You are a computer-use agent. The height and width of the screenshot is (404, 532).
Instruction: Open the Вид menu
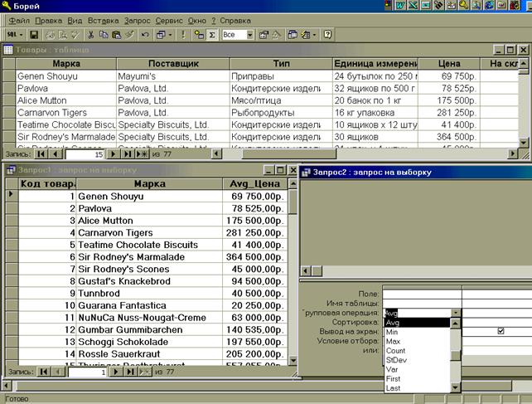(75, 21)
